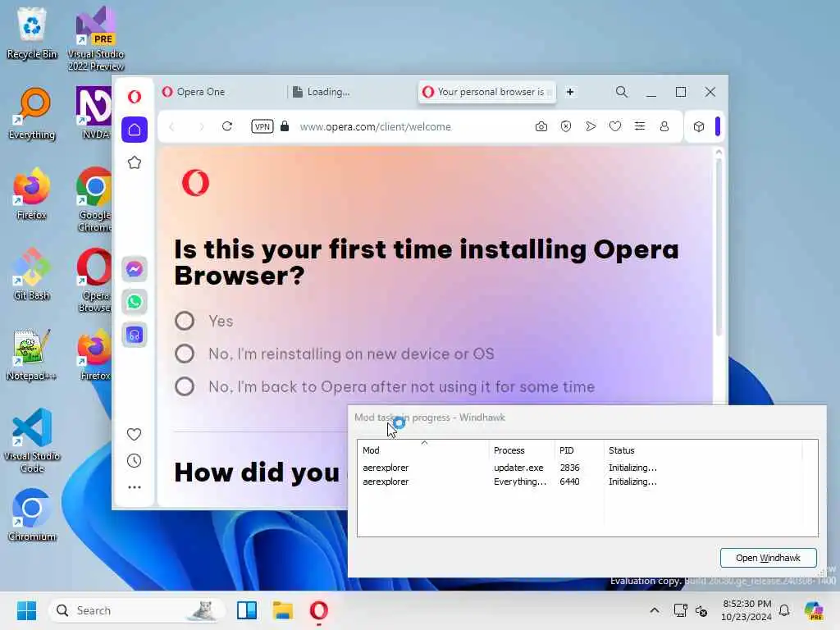Viewport: 840px width, 630px height.
Task: Open the bookmarks star icon in sidebar
Action: coord(135,162)
